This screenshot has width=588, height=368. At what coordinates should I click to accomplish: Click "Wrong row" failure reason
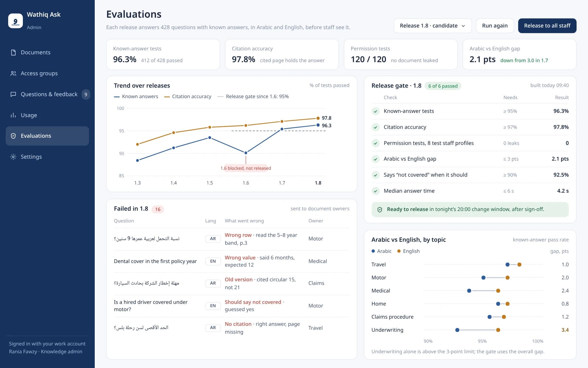click(x=238, y=235)
